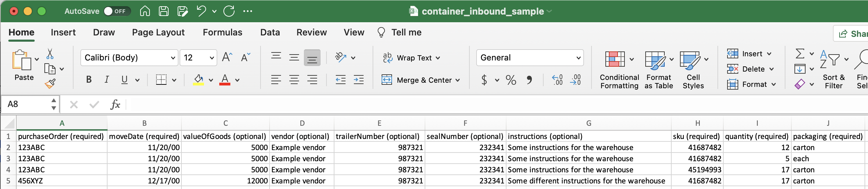868x189 pixels.
Task: Increase font size with larger A icon
Action: tap(227, 57)
